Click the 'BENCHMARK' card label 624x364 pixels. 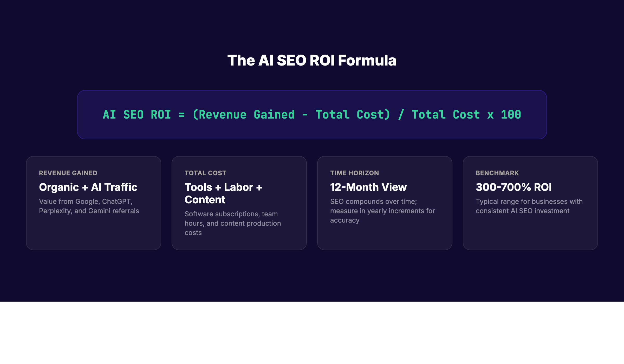coord(497,173)
